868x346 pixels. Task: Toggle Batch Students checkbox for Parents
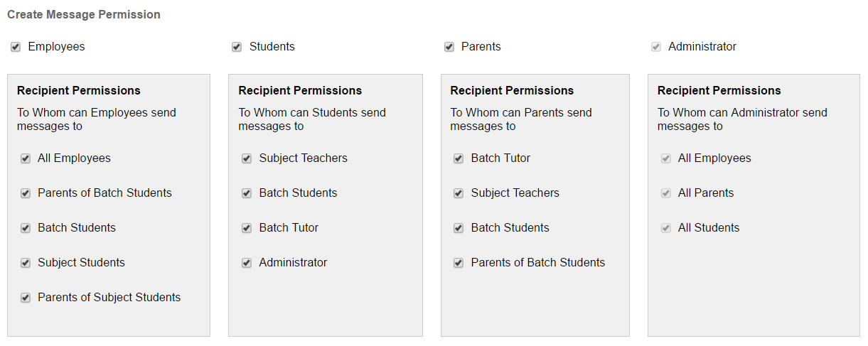(x=459, y=228)
